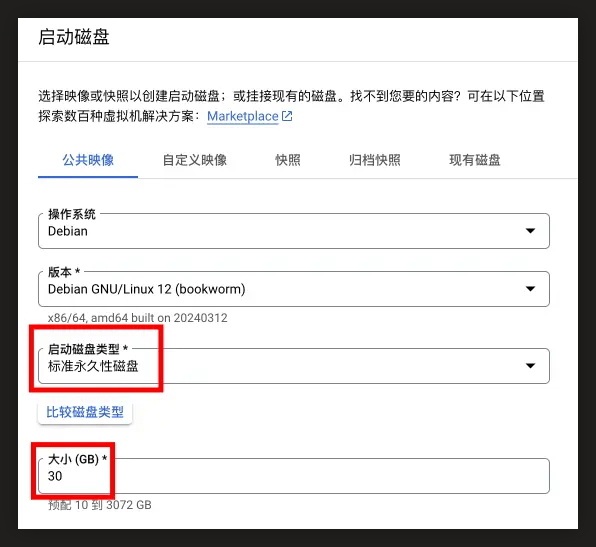Click the 启动磁盘 heading
Viewport: 596px width, 547px height.
coord(74,37)
